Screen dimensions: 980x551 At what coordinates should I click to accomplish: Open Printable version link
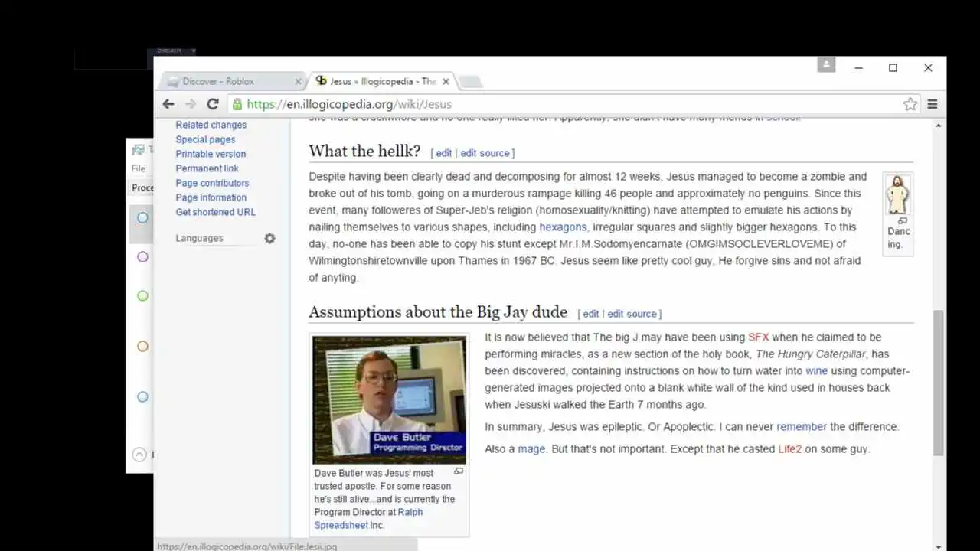211,154
